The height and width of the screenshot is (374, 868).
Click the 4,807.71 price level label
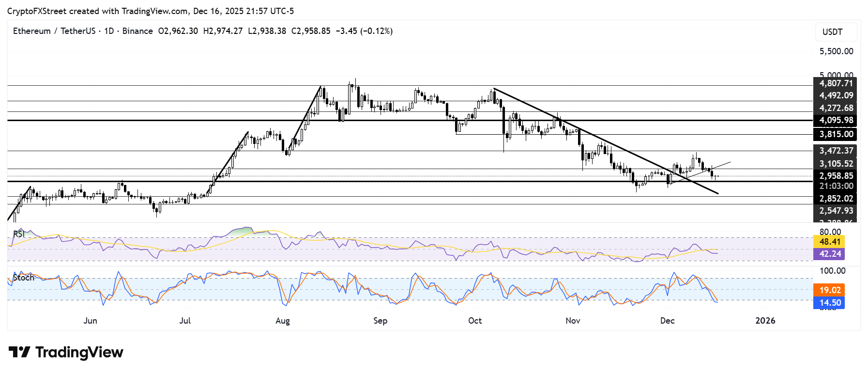click(836, 83)
